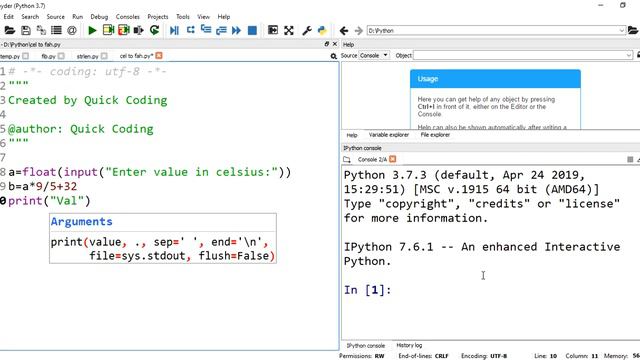Image resolution: width=640 pixels, height=360 pixels.
Task: Click the IPython In [1]: prompt
Action: 367,290
